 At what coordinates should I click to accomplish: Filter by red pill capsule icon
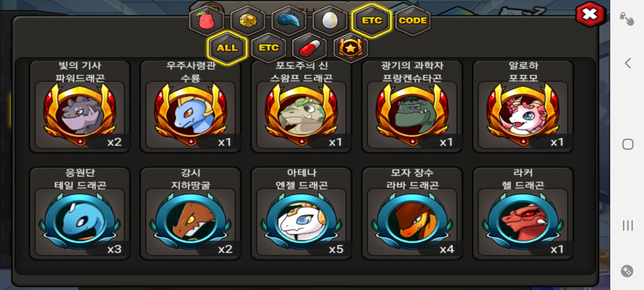[310, 48]
